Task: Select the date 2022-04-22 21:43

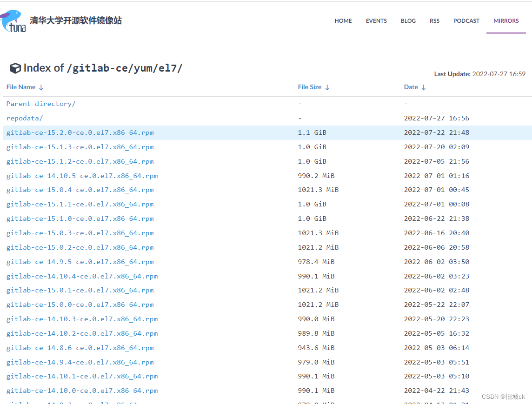Action: 436,391
